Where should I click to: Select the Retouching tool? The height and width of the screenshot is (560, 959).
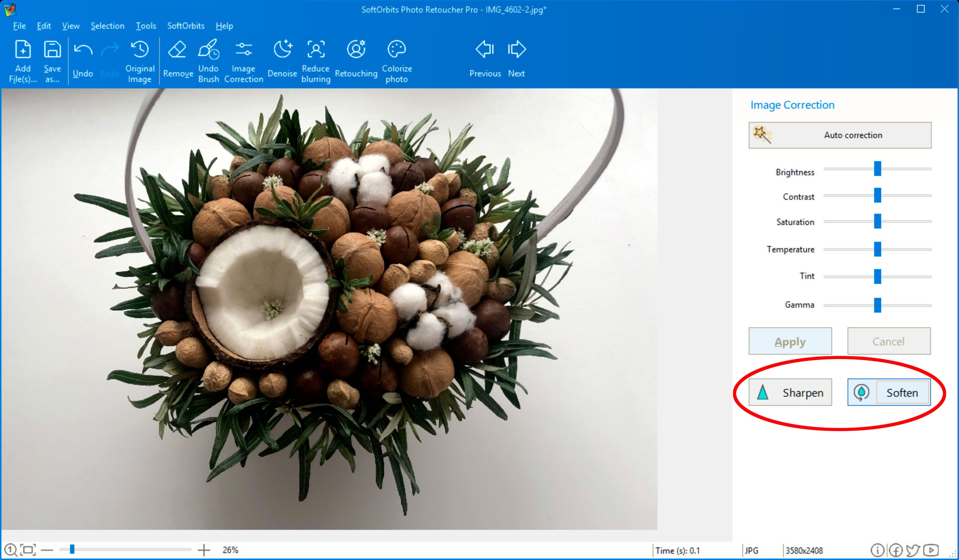pos(356,60)
